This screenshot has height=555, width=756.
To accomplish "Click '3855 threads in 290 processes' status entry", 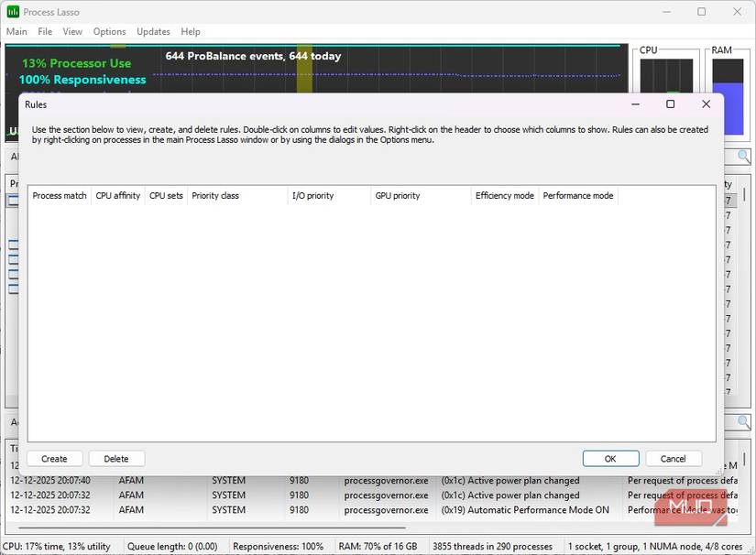I will [492, 547].
